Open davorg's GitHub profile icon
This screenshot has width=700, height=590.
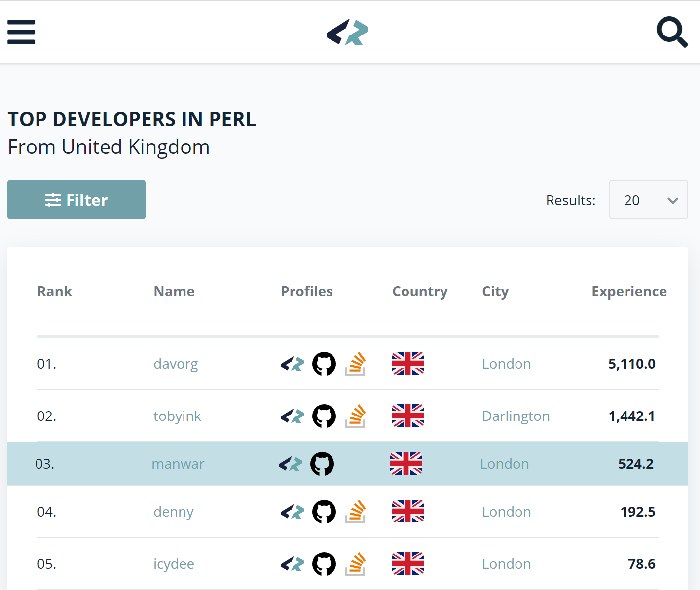pyautogui.click(x=324, y=364)
